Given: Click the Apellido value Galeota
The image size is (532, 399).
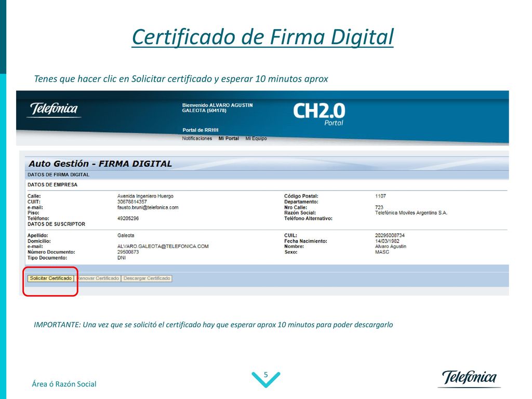Looking at the screenshot, I should pyautogui.click(x=126, y=235).
